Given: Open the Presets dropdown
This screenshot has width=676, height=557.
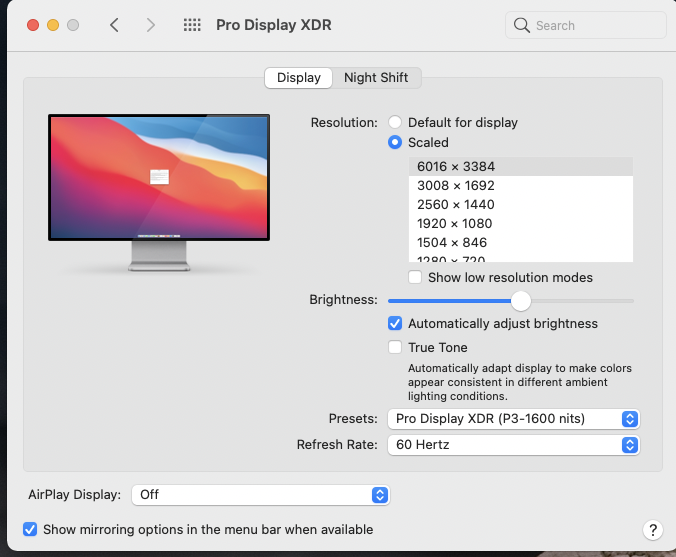Looking at the screenshot, I should pyautogui.click(x=513, y=419).
